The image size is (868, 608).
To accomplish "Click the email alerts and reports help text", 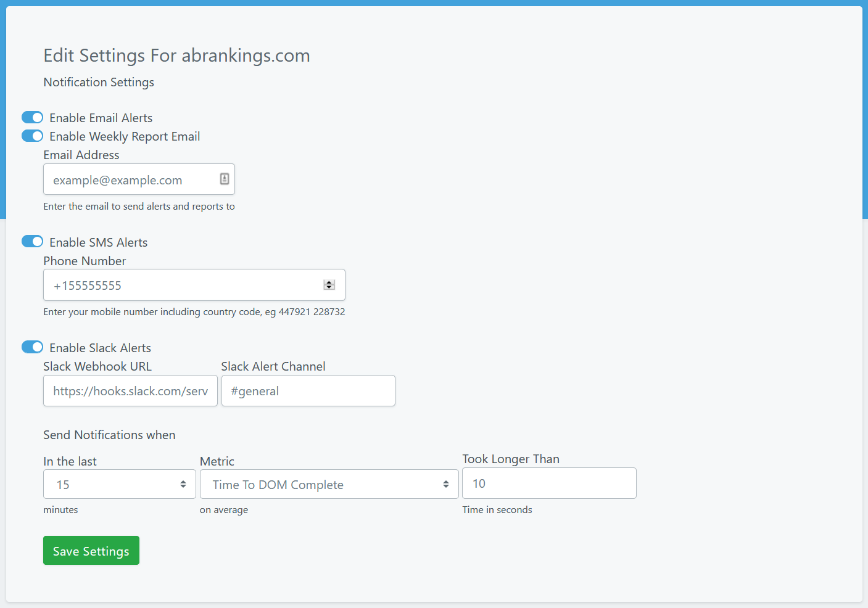I will 139,206.
